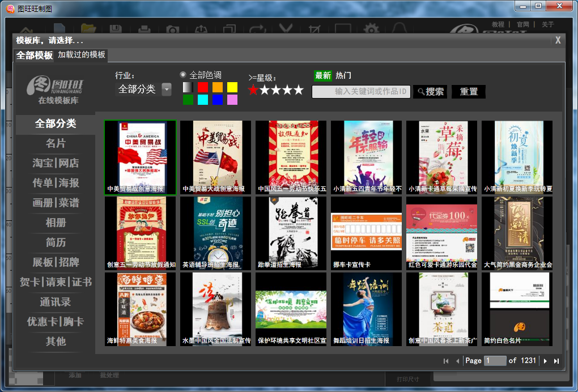
Task: Toggle the 热门 sort option
Action: pyautogui.click(x=343, y=75)
